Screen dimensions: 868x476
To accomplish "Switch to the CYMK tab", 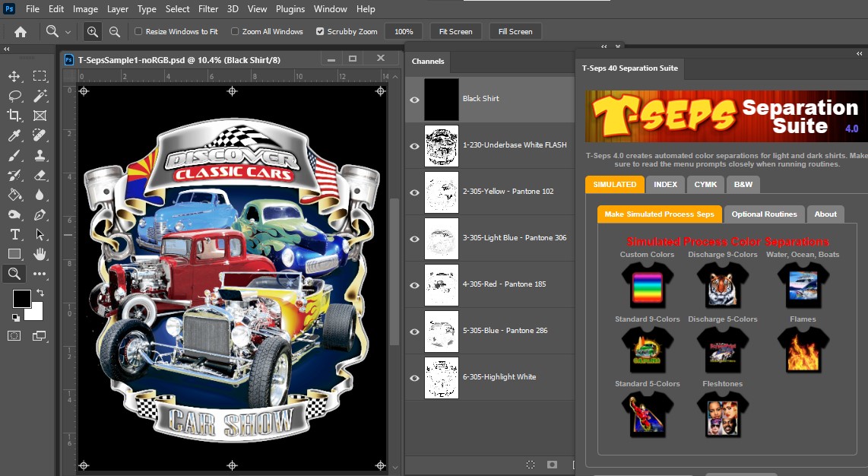I will (x=705, y=184).
